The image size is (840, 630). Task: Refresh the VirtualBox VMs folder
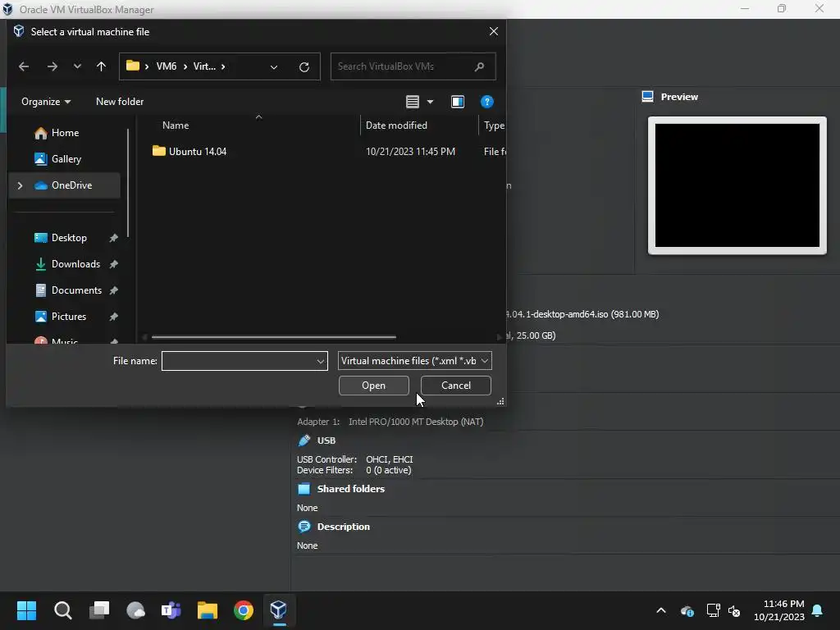click(x=304, y=67)
